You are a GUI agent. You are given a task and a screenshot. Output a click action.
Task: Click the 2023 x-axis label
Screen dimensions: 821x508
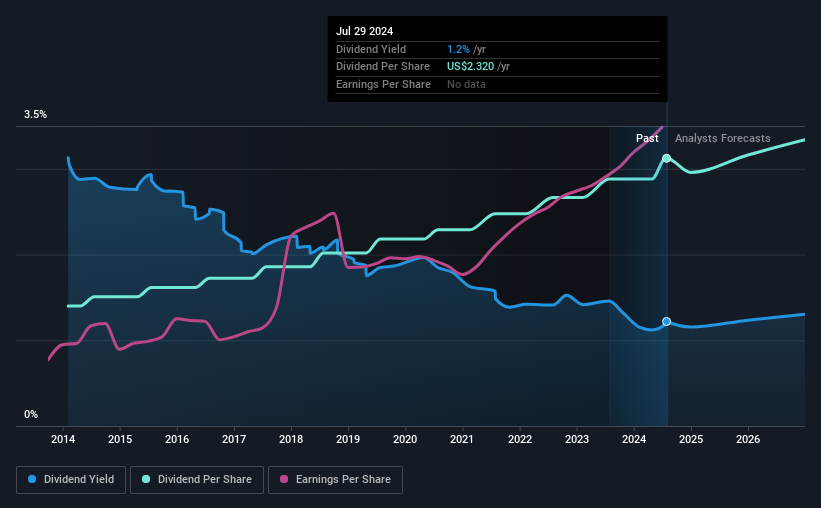pos(577,439)
